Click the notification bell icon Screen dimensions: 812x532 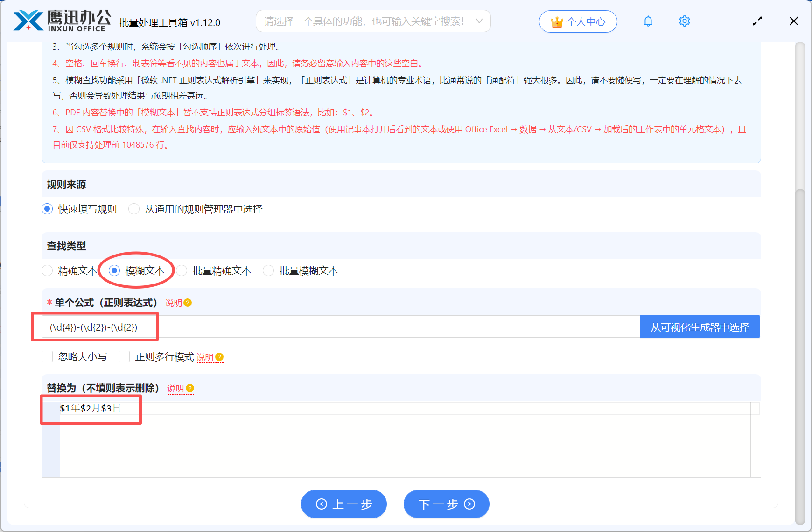coord(648,21)
